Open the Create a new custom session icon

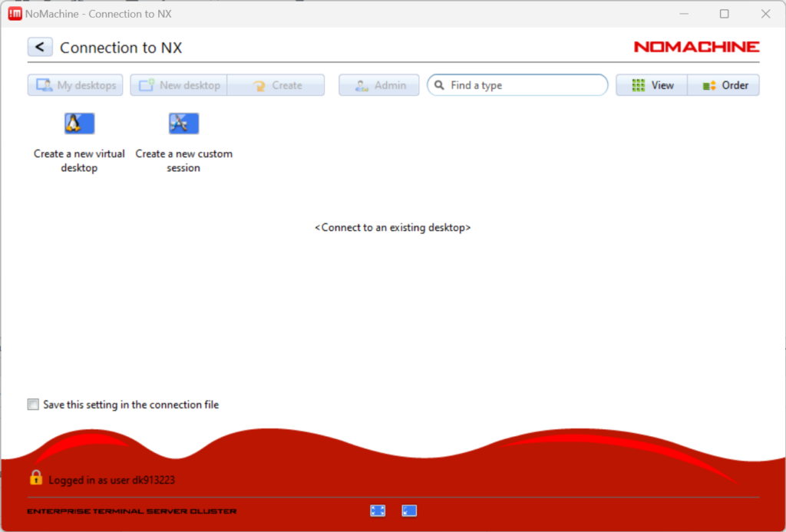[183, 123]
